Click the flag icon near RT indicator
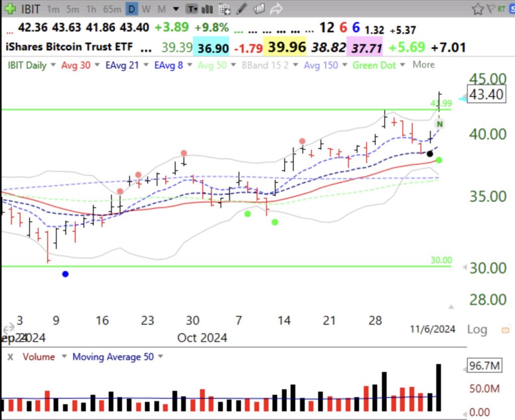Viewport: 515px width, 420px height. coord(491,9)
